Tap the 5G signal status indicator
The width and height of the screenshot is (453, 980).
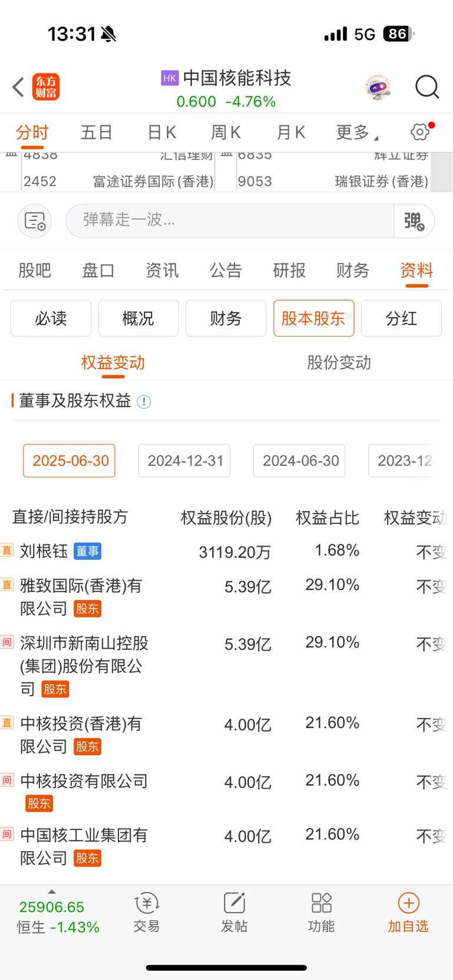coord(365,34)
